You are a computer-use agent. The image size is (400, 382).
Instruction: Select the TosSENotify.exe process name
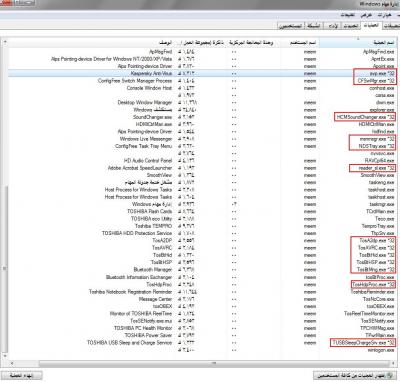pos(378,321)
